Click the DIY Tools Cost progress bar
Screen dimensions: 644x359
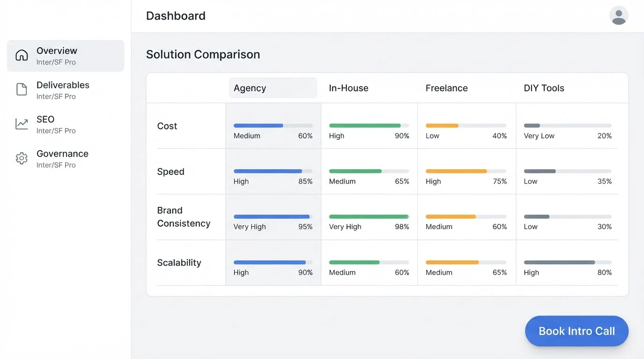(568, 126)
